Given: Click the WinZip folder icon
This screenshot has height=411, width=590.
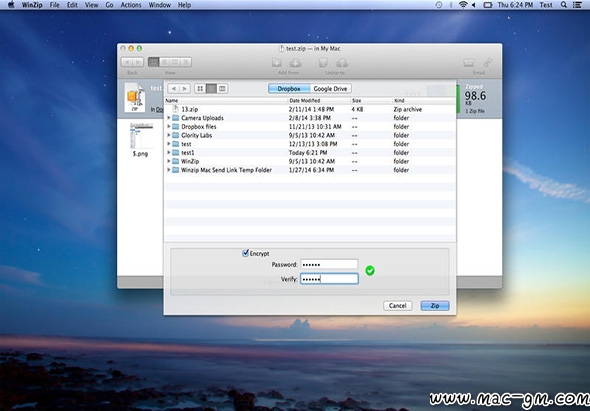Looking at the screenshot, I should click(175, 161).
